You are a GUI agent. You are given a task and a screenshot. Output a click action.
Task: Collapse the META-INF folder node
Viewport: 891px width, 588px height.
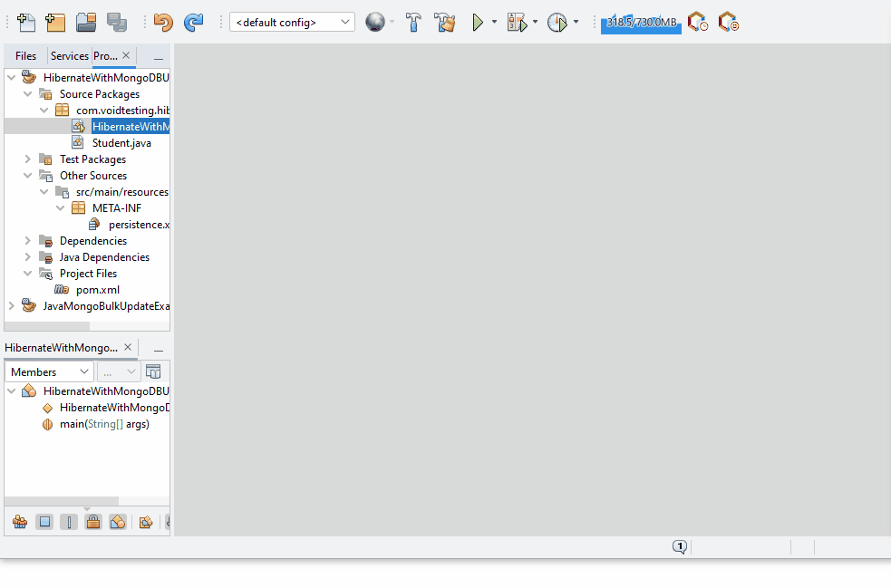(x=60, y=208)
